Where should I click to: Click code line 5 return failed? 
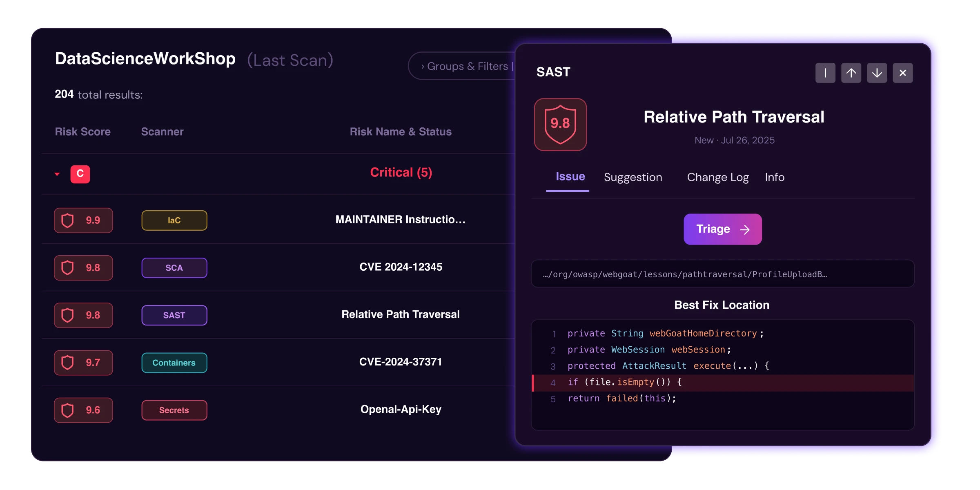pyautogui.click(x=622, y=399)
